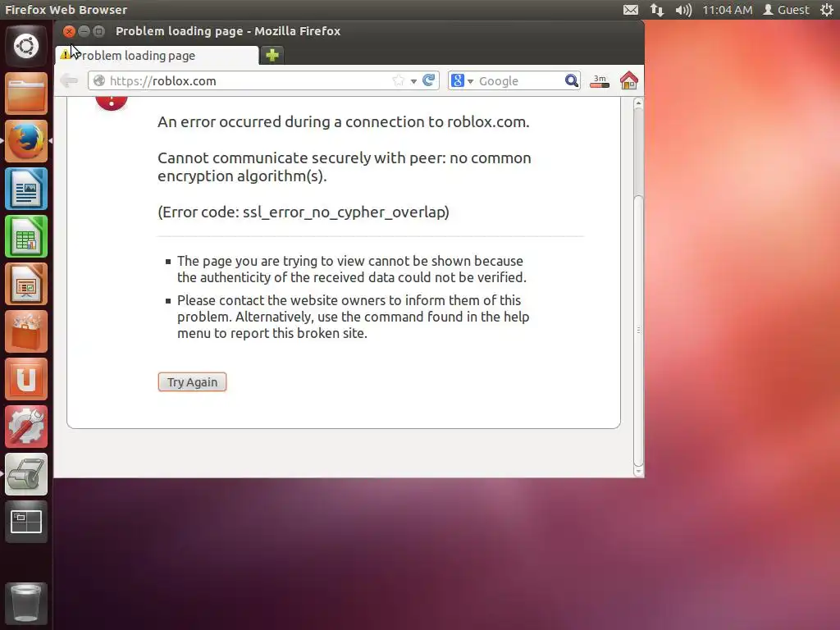Open a new tab with plus button

tap(272, 55)
